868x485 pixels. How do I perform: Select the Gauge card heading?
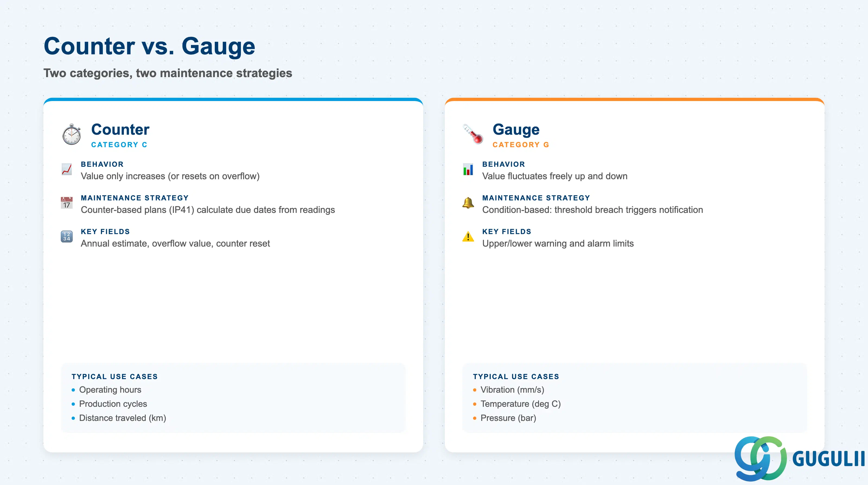pyautogui.click(x=516, y=130)
